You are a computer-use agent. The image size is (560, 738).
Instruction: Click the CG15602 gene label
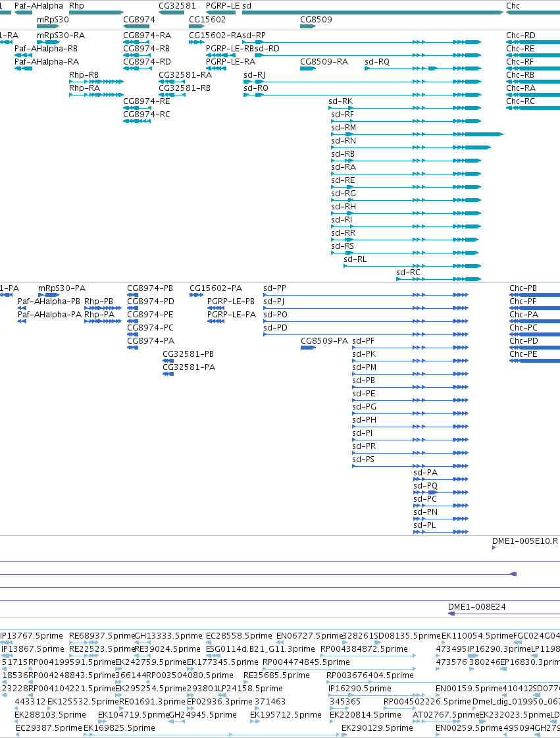tap(207, 19)
